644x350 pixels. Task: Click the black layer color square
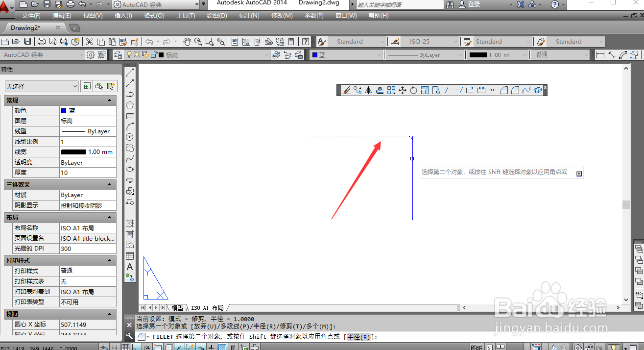[161, 55]
